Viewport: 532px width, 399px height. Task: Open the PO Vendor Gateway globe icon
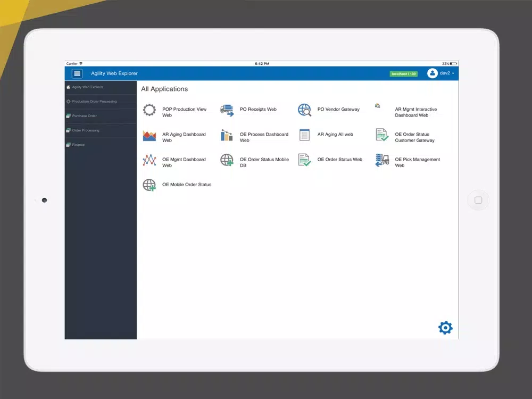tap(304, 110)
